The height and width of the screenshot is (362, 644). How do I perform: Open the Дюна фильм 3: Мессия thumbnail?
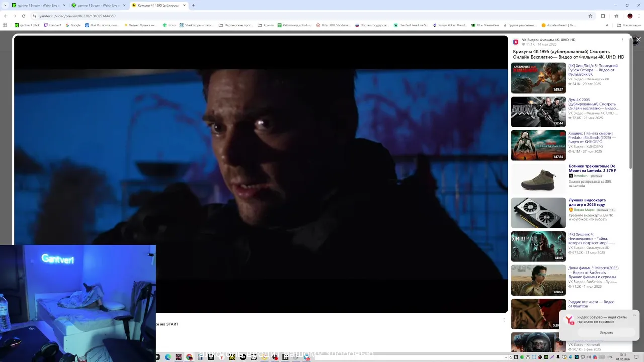tap(538, 280)
